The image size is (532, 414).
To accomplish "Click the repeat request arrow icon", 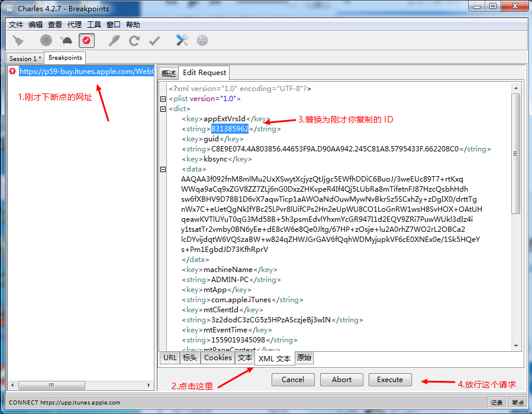I will tap(134, 40).
